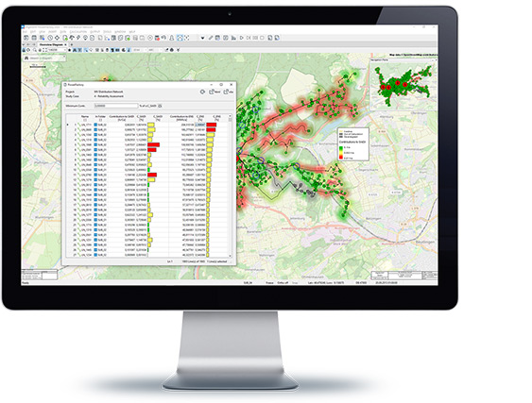Export the table using the xlsx icon
This screenshot has height=403, width=532.
(229, 92)
